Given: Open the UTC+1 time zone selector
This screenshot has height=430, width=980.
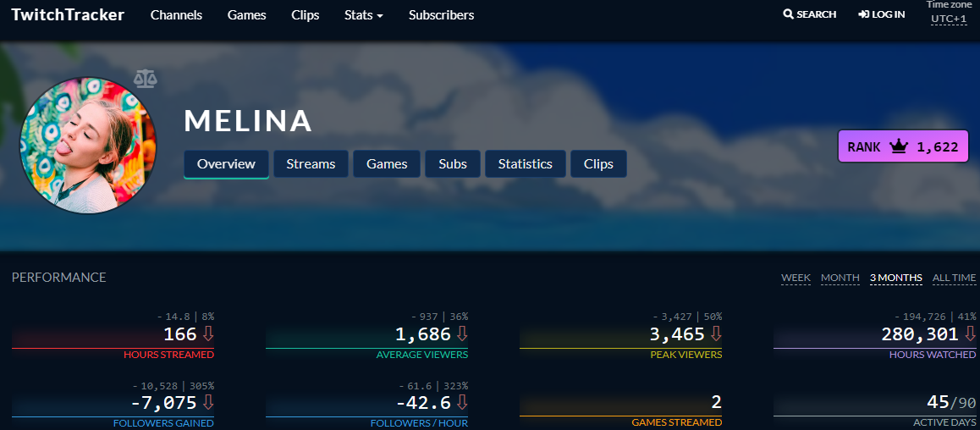Looking at the screenshot, I should [949, 19].
